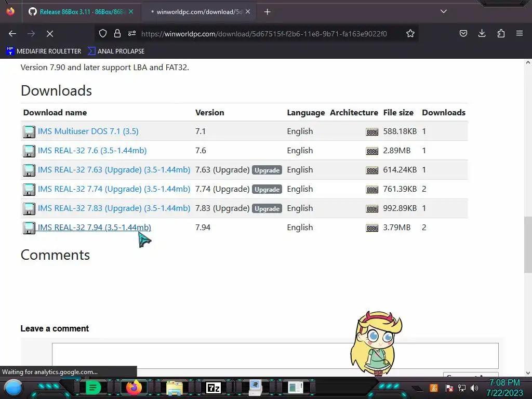This screenshot has height=399, width=532.
Task: Go back to the previous page
Action: pos(12,34)
